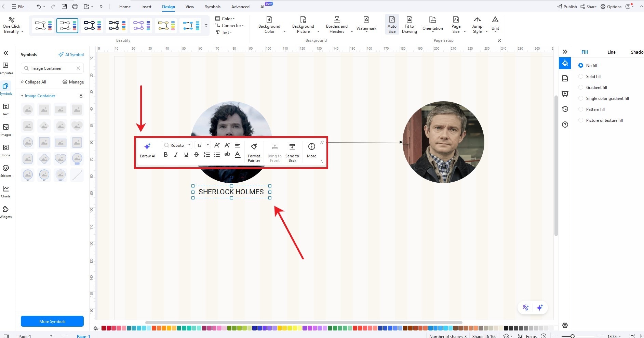The height and width of the screenshot is (338, 644).
Task: Click the horizontal canvas scrollbar
Action: (x=304, y=322)
